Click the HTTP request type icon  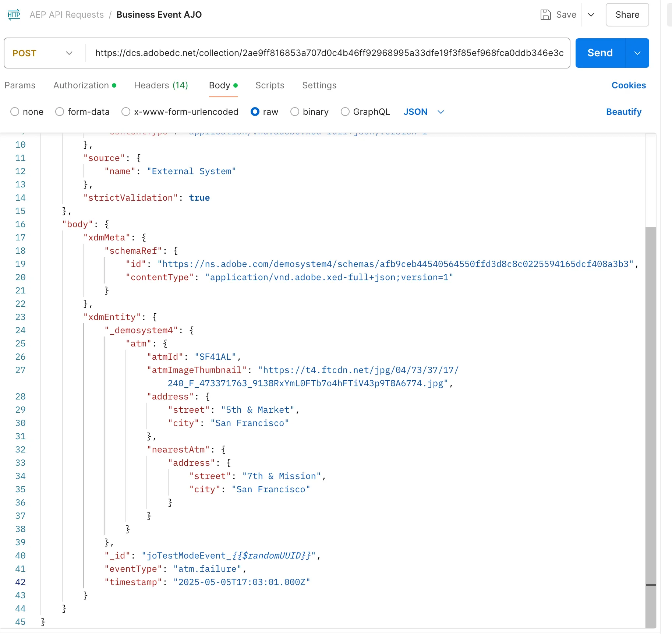[14, 15]
